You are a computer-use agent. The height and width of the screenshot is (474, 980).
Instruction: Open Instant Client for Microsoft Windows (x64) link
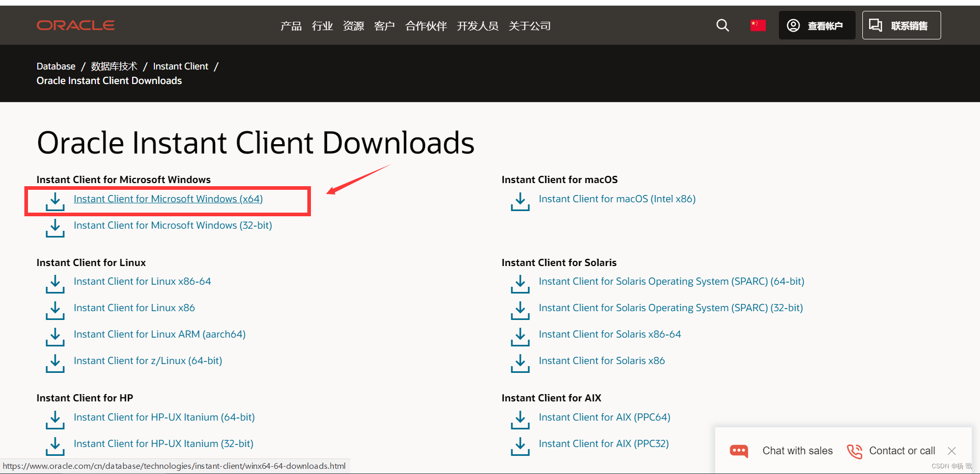(168, 199)
